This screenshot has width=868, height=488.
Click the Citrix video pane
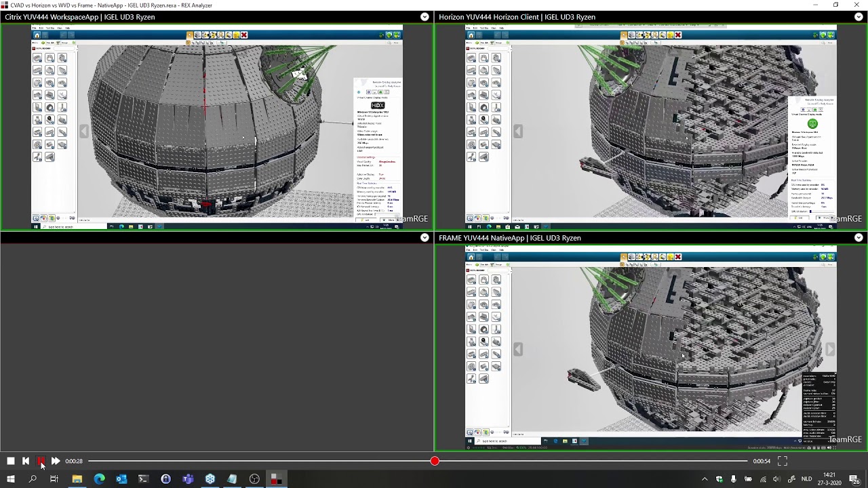click(217, 127)
